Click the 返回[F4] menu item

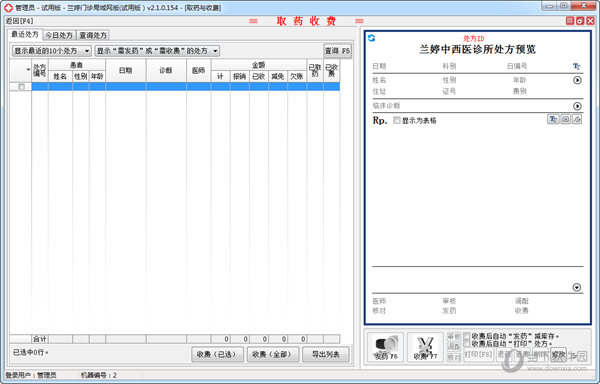tap(19, 21)
